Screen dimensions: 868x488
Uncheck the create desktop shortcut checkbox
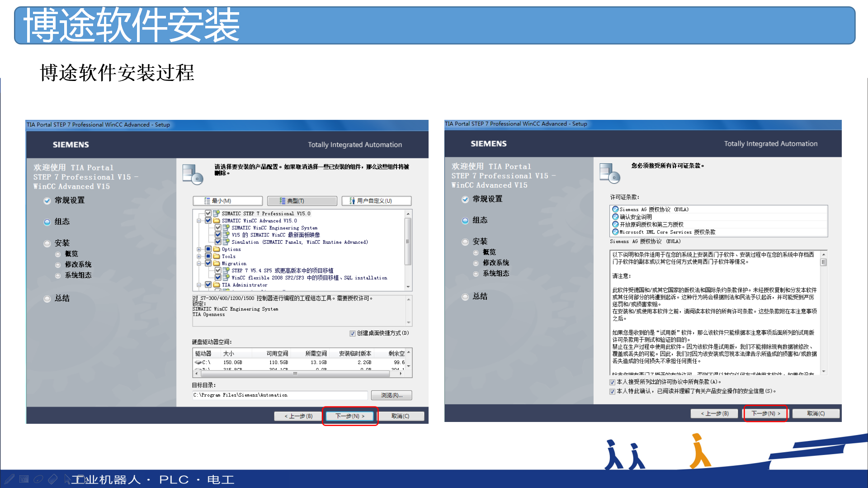[x=352, y=333]
